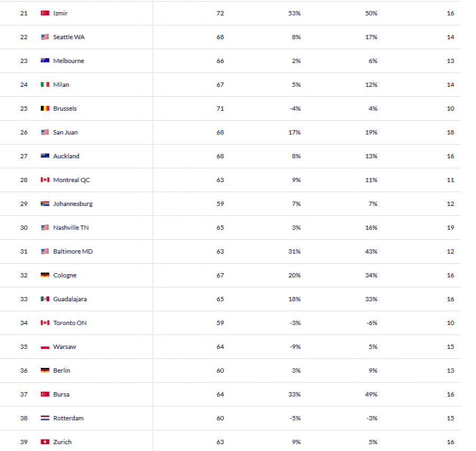
Task: Open the Baltimore MD city link
Action: coord(73,251)
